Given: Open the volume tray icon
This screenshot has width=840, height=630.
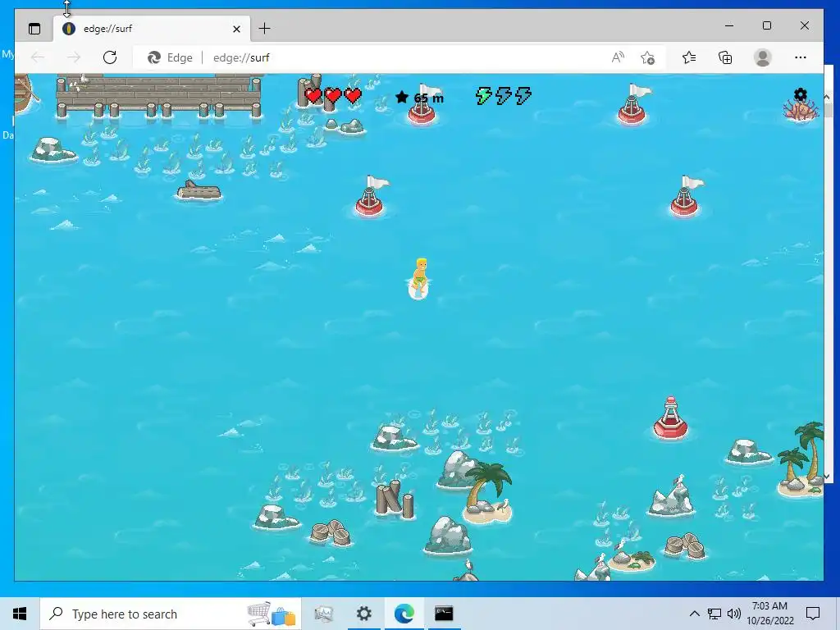Looking at the screenshot, I should pyautogui.click(x=734, y=614).
